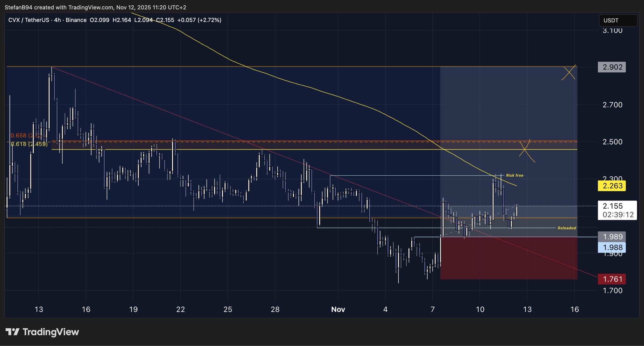Click the CVX / TetherUS symbol title
644x346 pixels.
click(x=29, y=20)
